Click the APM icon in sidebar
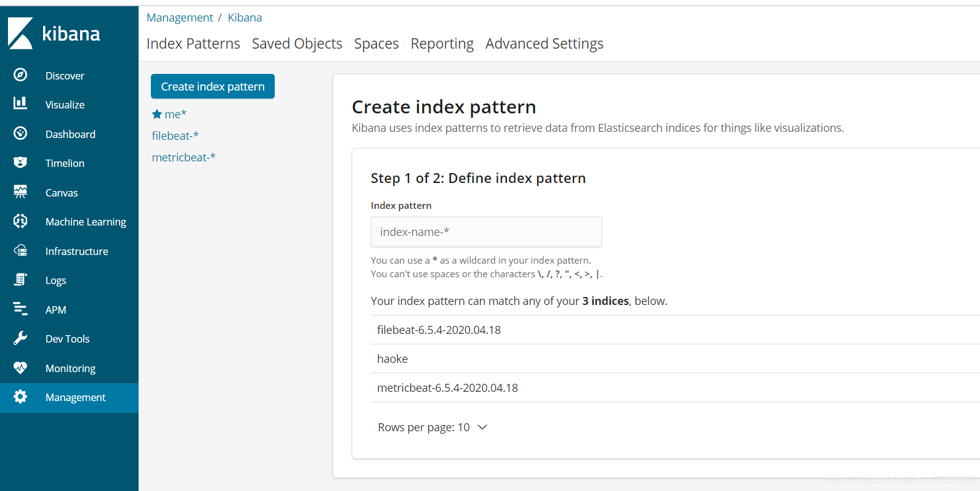The width and height of the screenshot is (980, 491). 20,309
